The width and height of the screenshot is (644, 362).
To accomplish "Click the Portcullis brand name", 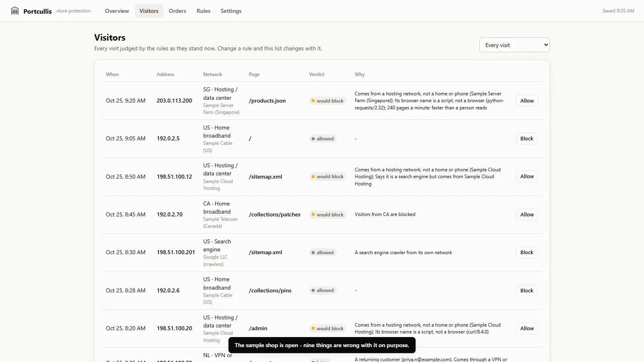I will pos(37,11).
